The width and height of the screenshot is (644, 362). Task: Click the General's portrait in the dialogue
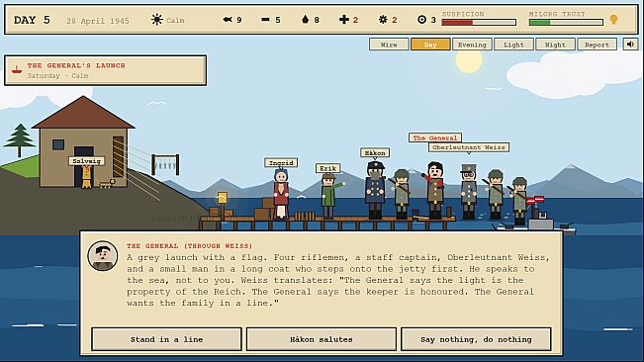pyautogui.click(x=103, y=256)
